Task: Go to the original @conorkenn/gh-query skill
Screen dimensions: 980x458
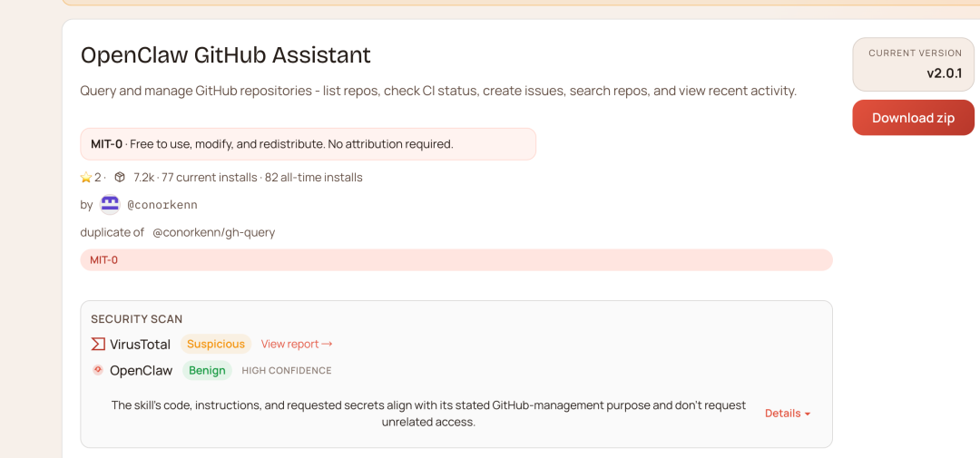Action: click(213, 232)
